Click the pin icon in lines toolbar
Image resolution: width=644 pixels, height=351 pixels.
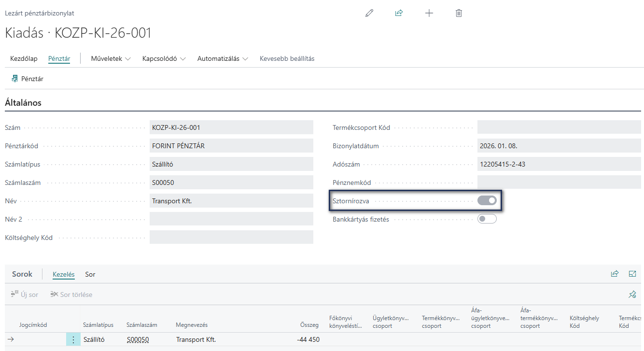pyautogui.click(x=632, y=295)
